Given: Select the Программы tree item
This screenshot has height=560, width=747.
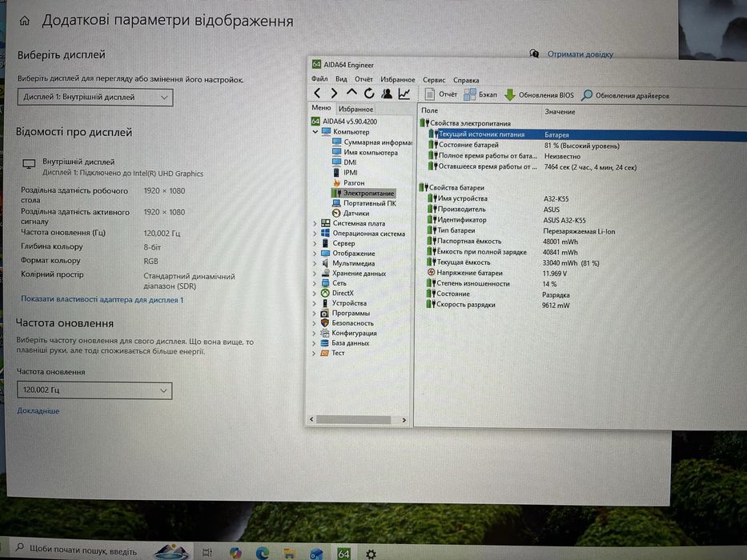Looking at the screenshot, I should (x=345, y=313).
